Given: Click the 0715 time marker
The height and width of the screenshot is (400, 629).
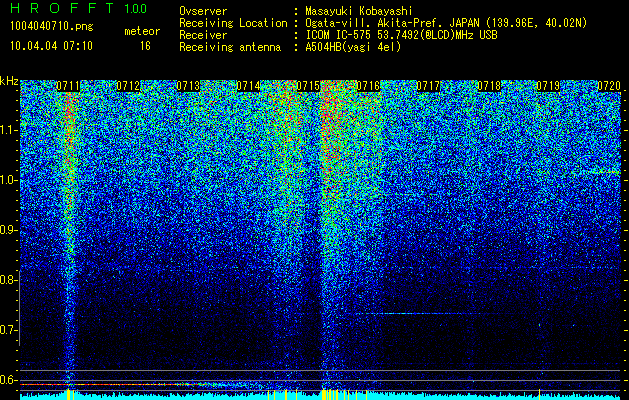Looking at the screenshot, I should tap(308, 86).
